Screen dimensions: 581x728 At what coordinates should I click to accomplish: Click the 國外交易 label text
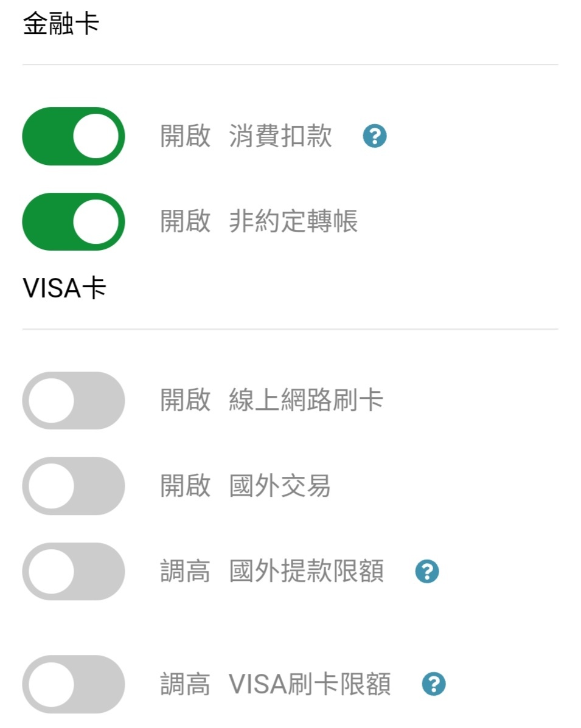(280, 487)
